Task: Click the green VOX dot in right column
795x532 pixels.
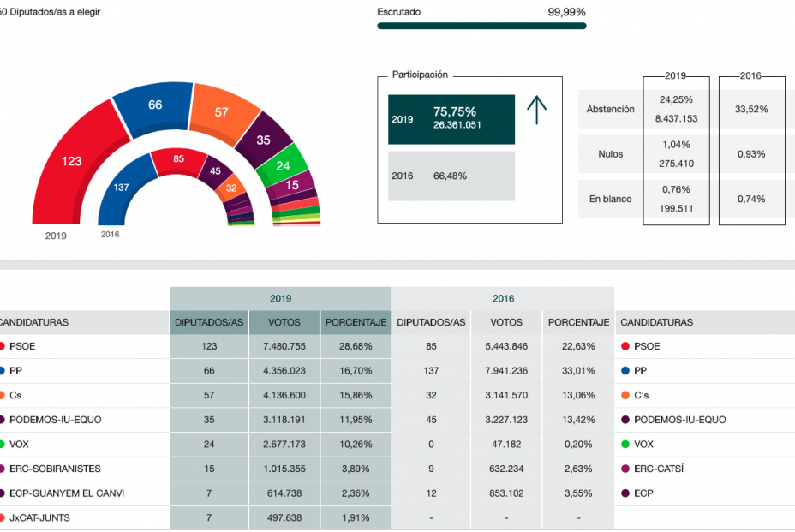Action: click(x=625, y=445)
